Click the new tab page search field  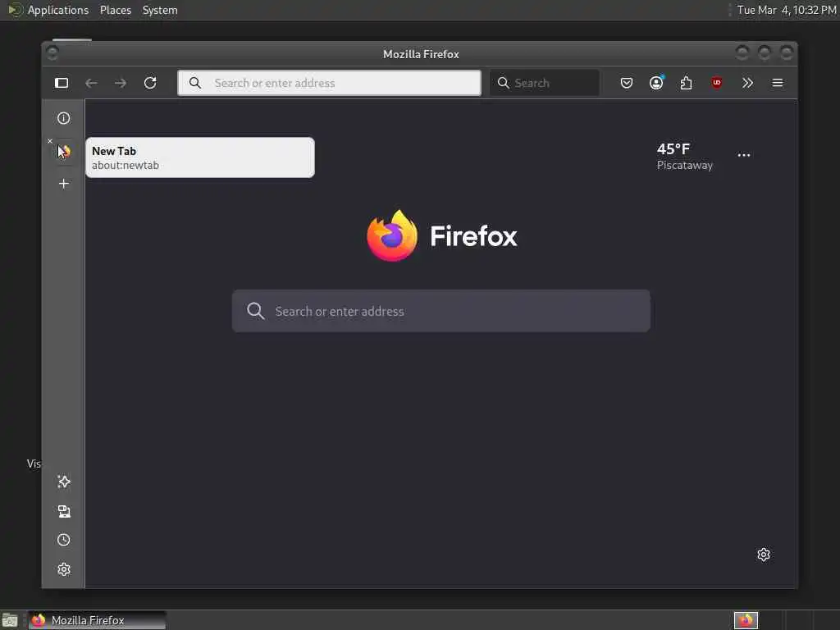[x=441, y=311]
